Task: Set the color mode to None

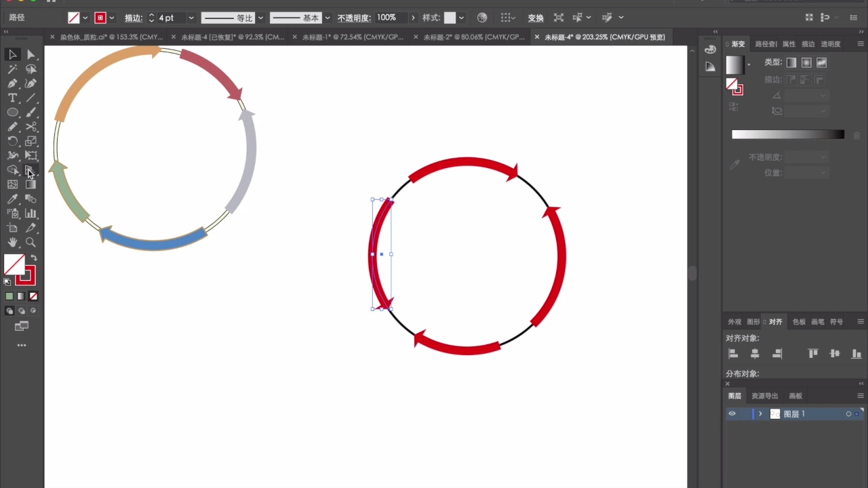Action: click(x=33, y=296)
